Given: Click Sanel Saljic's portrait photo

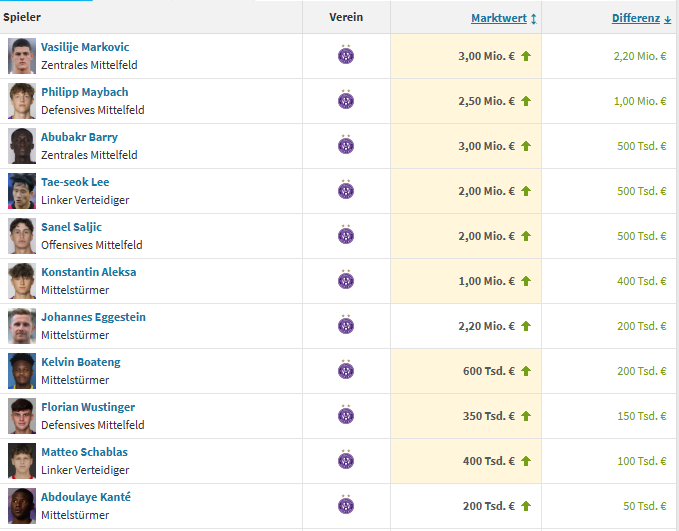Looking at the screenshot, I should 22,236.
